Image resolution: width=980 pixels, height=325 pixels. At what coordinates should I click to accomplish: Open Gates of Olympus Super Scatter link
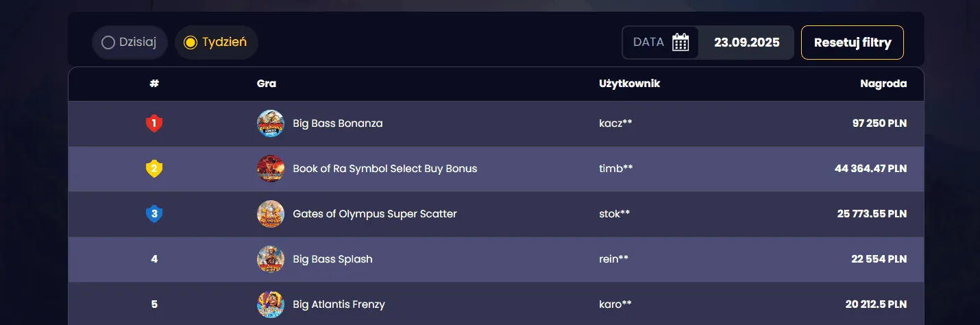pos(374,214)
